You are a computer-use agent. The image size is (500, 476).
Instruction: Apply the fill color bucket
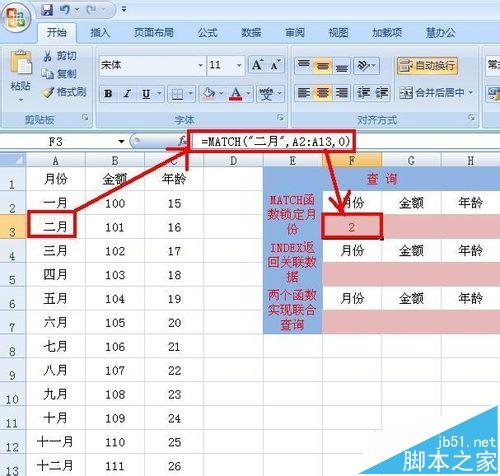point(209,94)
